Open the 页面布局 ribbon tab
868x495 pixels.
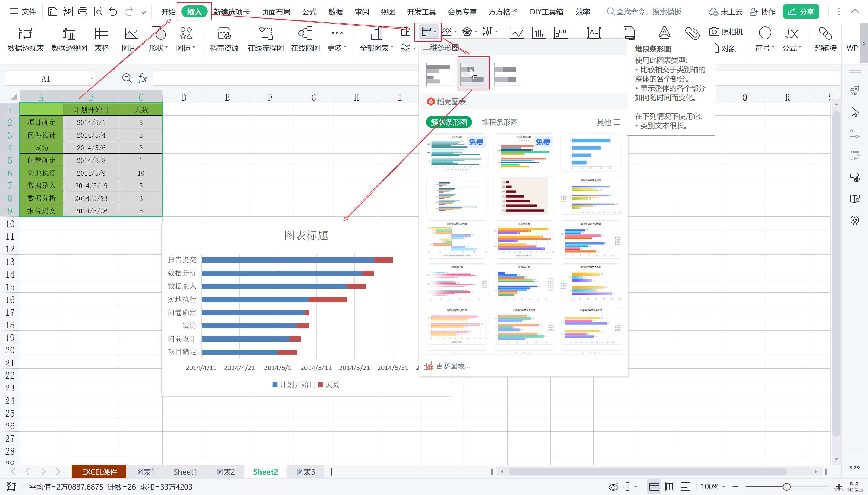point(275,12)
